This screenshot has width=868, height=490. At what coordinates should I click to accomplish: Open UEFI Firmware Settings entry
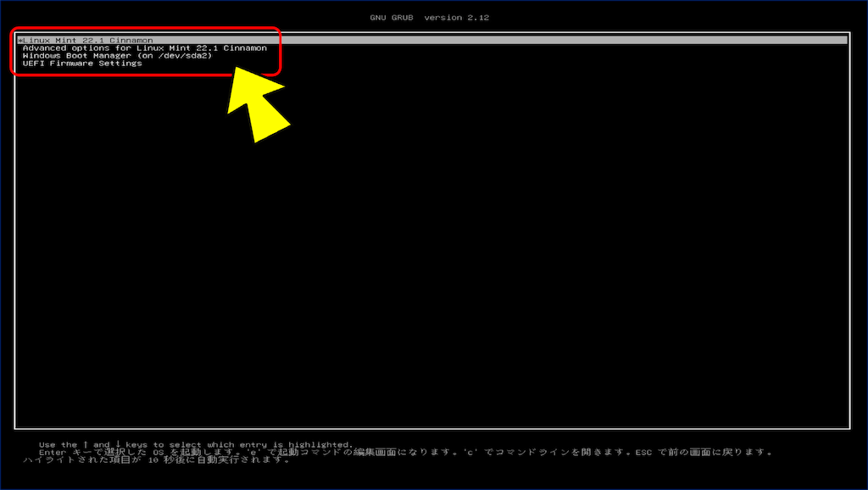(x=81, y=64)
